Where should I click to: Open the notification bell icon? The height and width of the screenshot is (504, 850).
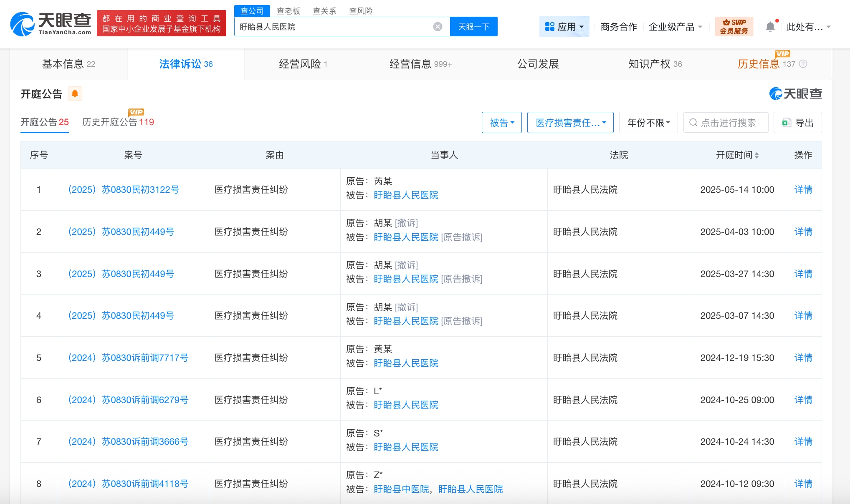(770, 27)
